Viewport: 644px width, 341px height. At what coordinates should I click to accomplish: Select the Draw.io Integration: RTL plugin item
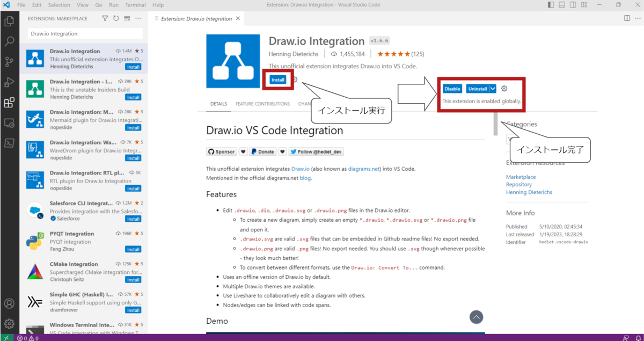pyautogui.click(x=83, y=180)
